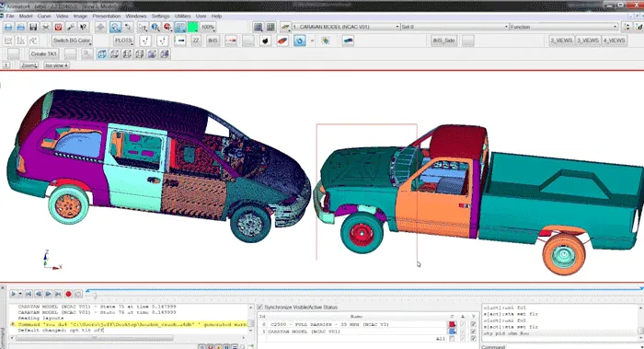This screenshot has height=349, width=644.
Task: Jump to the last animation state
Action: coord(58,294)
